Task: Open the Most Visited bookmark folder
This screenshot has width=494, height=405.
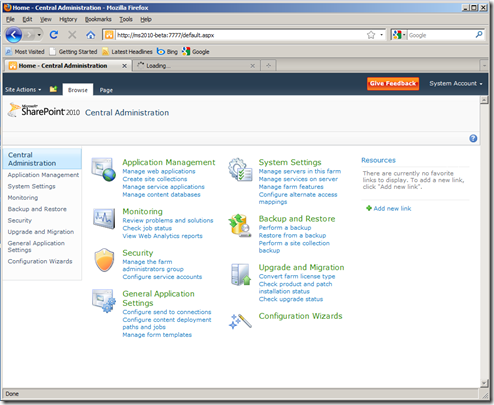Action: pyautogui.click(x=25, y=52)
